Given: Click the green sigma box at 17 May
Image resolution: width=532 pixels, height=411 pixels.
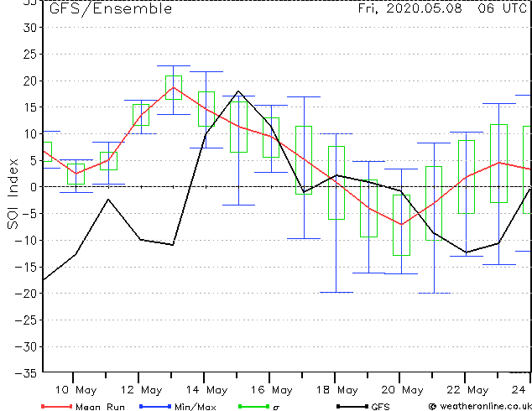Looking at the screenshot, I should point(304,160).
